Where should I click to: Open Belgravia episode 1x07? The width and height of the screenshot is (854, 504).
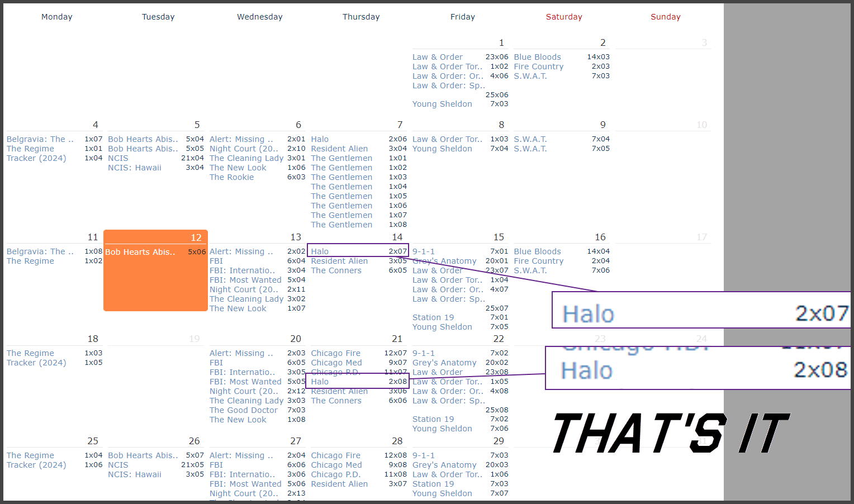[x=40, y=139]
